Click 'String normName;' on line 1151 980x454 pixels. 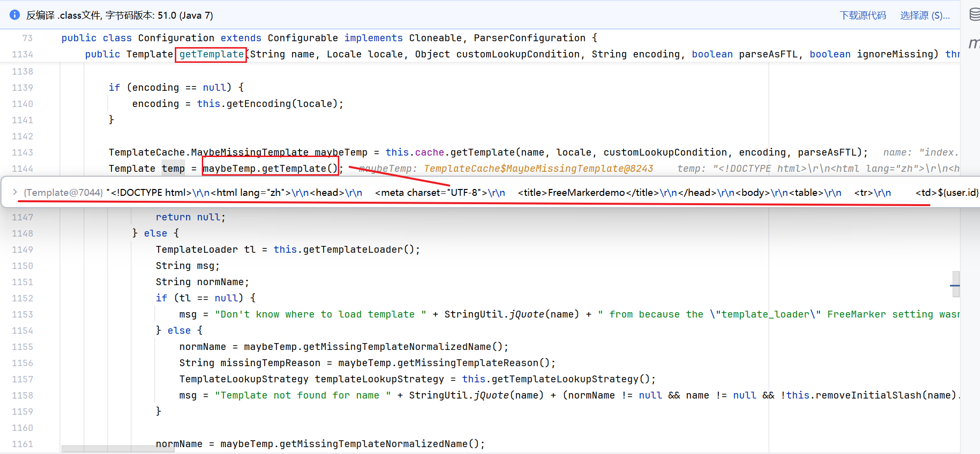202,282
